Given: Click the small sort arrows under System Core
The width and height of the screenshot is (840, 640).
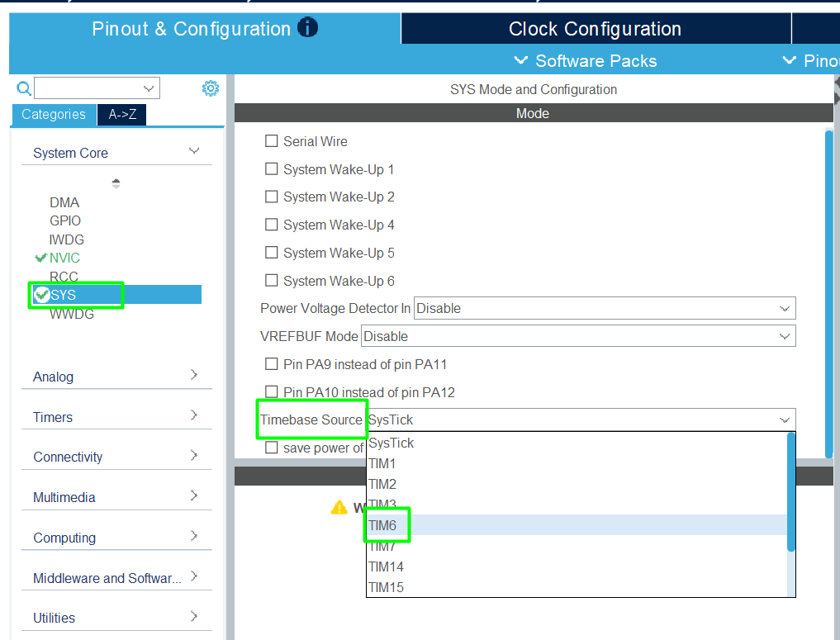Looking at the screenshot, I should pyautogui.click(x=116, y=183).
